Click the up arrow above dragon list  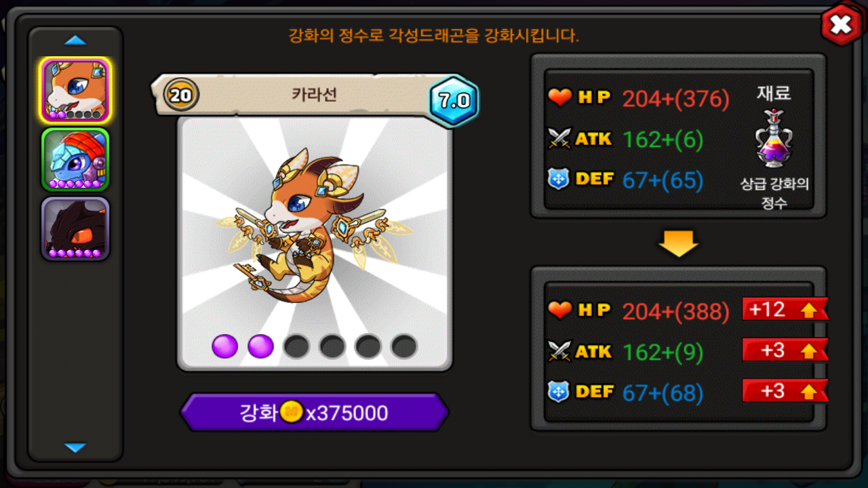tap(75, 41)
